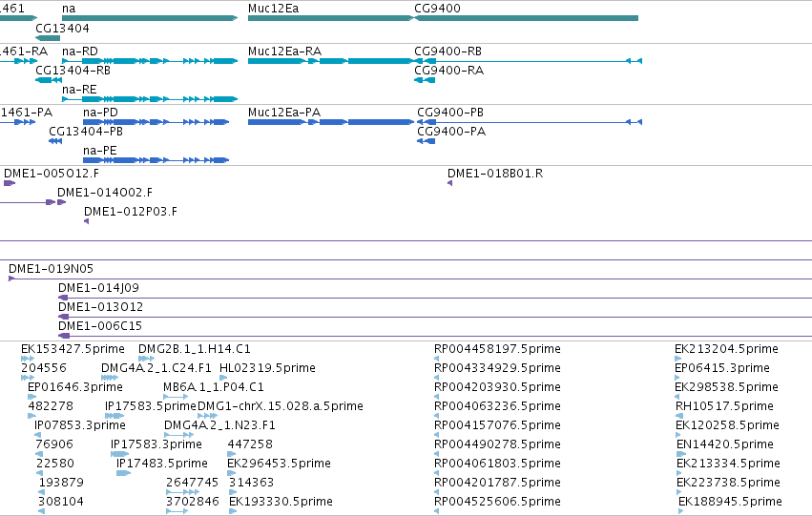Select RP004334929.5prime EST label
The image size is (812, 516).
point(497,368)
